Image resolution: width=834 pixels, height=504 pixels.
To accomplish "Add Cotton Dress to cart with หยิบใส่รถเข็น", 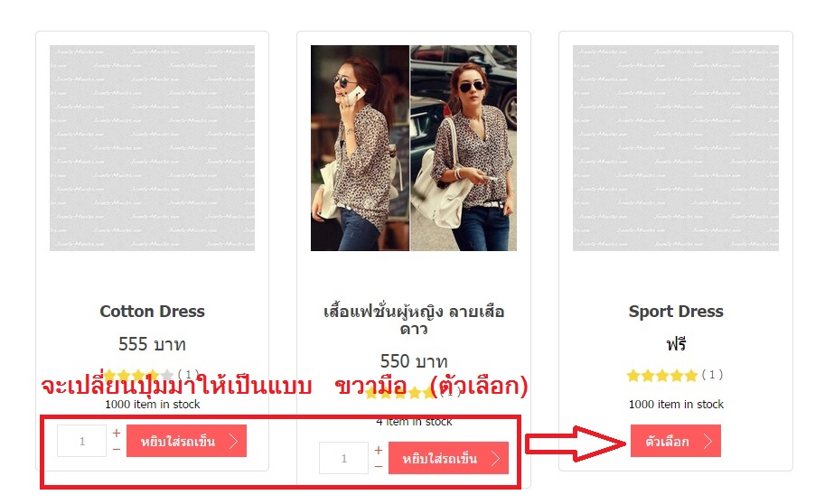I will point(186,441).
